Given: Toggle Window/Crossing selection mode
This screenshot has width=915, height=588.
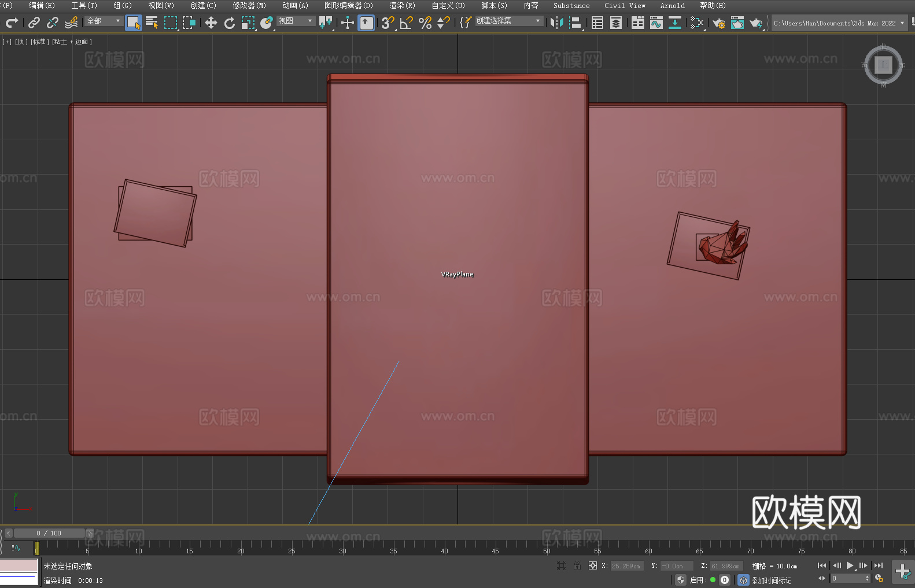Looking at the screenshot, I should (189, 23).
